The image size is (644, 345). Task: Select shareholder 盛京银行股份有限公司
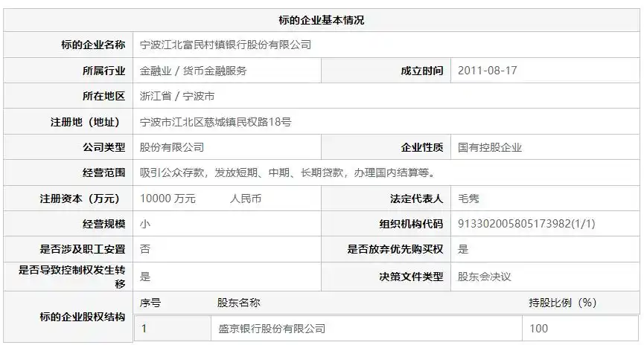[272, 328]
